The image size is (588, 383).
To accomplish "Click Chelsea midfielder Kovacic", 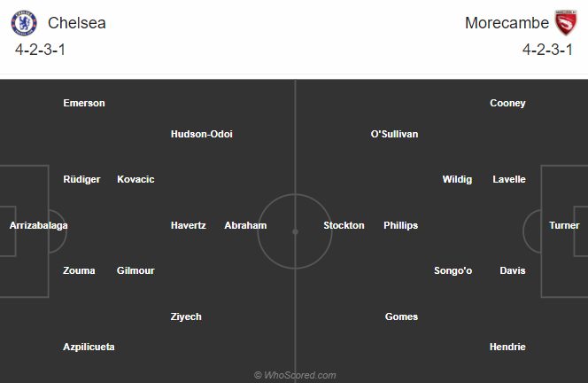I will pos(135,179).
